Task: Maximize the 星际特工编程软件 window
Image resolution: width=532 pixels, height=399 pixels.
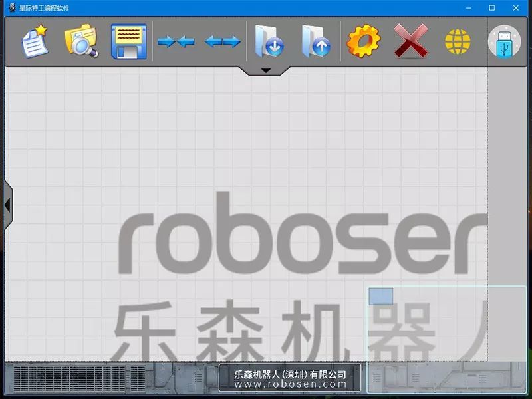Action: (x=492, y=8)
